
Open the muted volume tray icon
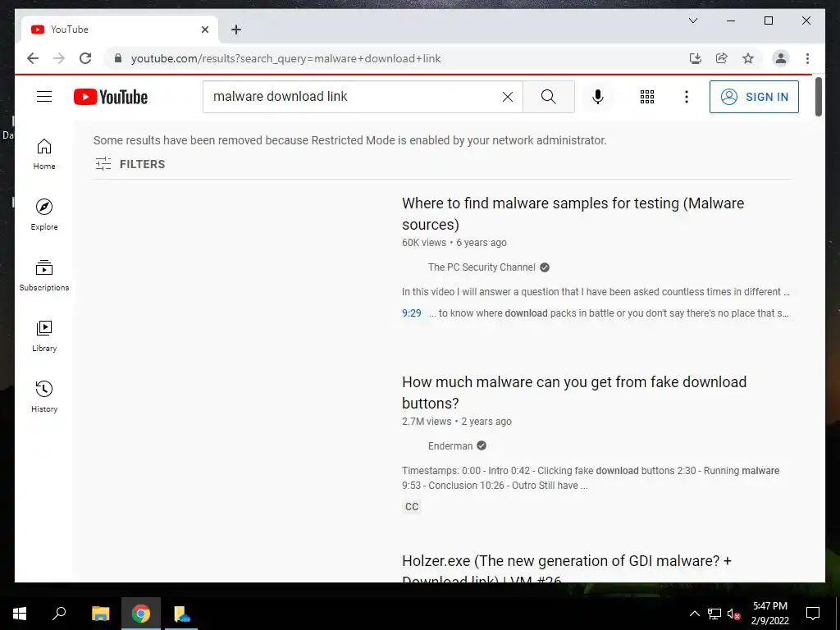(x=733, y=614)
